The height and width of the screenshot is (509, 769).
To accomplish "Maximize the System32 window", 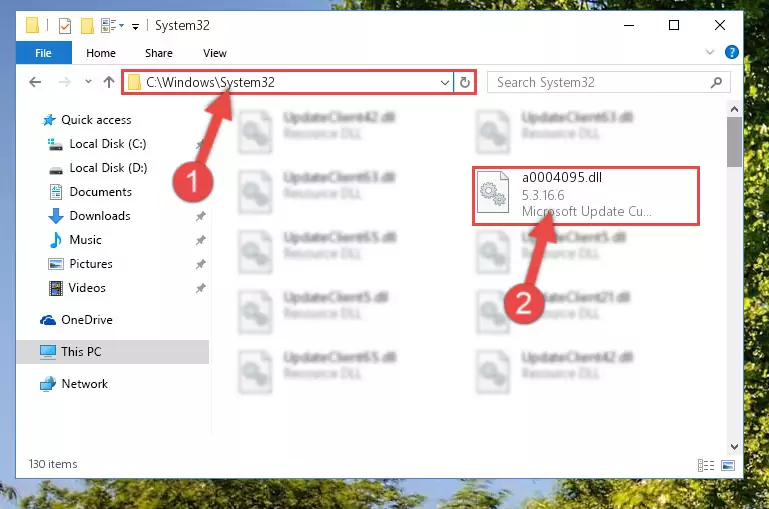I will (674, 25).
